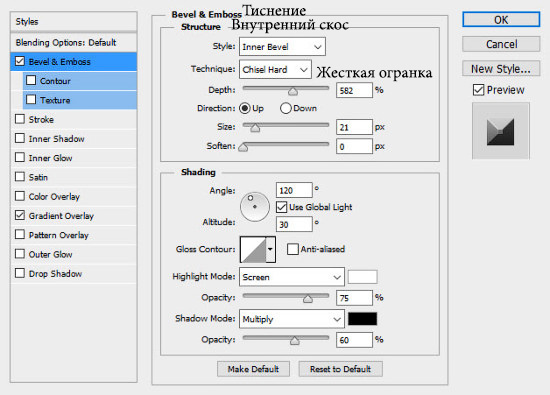This screenshot has height=395, width=550.
Task: Open the Technique dropdown showing Chisel Hard
Action: click(x=275, y=69)
